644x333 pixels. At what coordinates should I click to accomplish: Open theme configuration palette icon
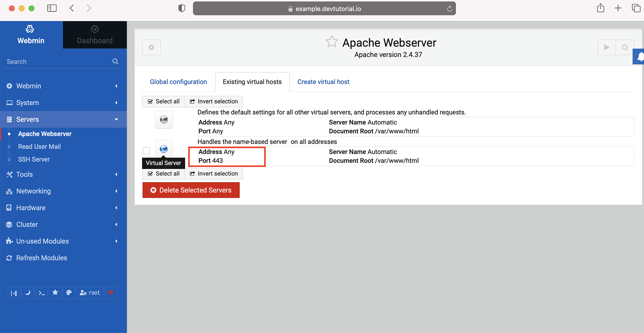69,293
